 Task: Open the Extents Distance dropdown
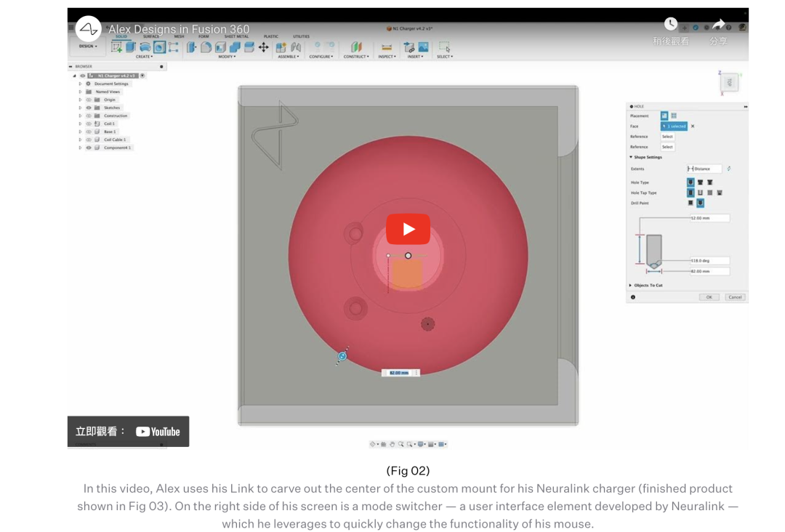[x=704, y=169]
